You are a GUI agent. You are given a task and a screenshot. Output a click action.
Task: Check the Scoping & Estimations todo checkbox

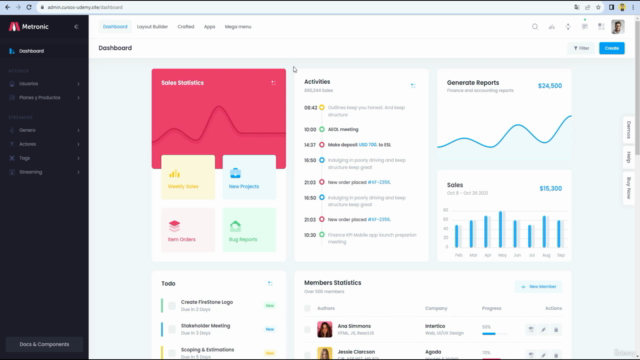point(172,353)
